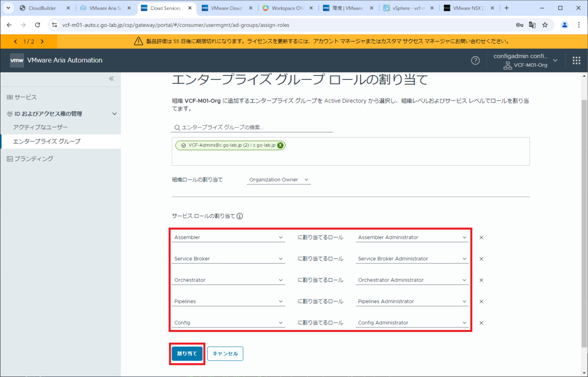Go to previous notification banner arrow
This screenshot has height=377, width=588.
click(15, 42)
